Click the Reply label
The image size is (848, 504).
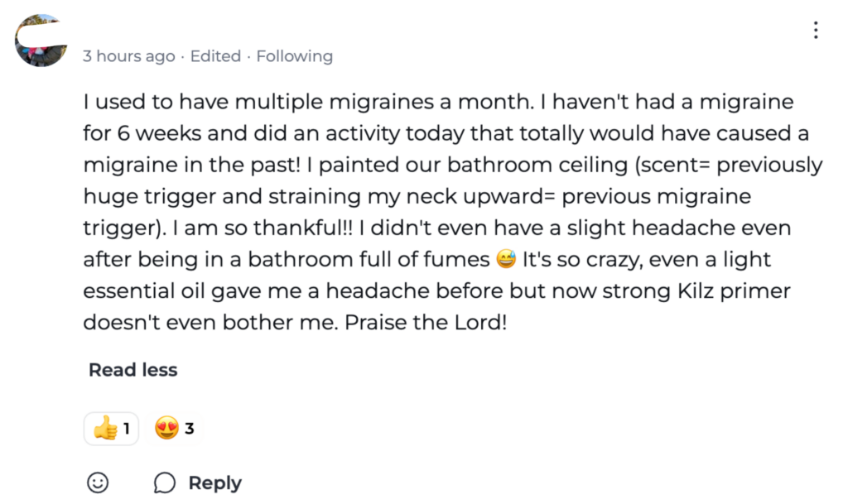(214, 483)
